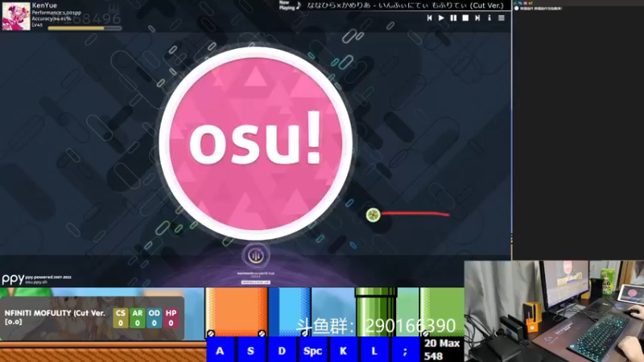Image resolution: width=644 pixels, height=362 pixels.
Task: Click the yellow level progress bar
Action: point(85,28)
